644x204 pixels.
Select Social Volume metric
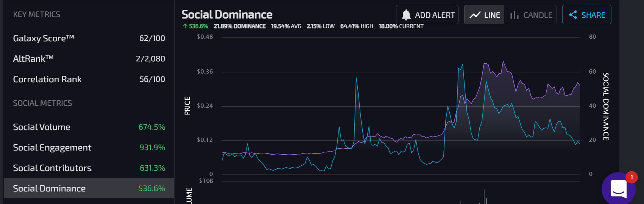pyautogui.click(x=89, y=127)
